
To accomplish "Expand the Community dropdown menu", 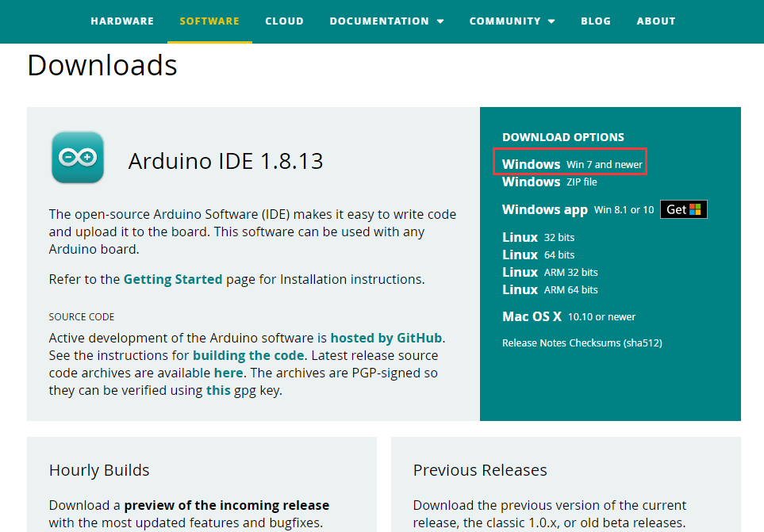I will tap(512, 21).
